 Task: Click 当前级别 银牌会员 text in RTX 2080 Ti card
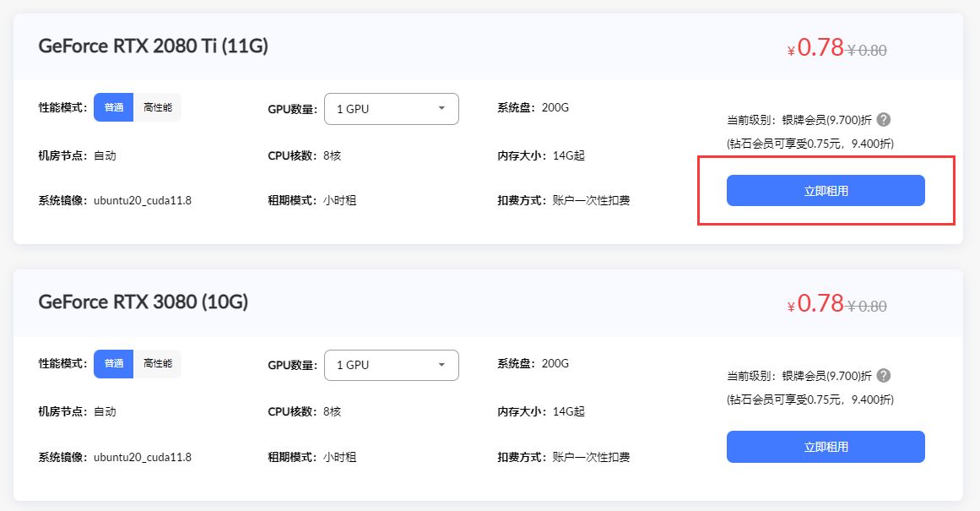coord(799,120)
